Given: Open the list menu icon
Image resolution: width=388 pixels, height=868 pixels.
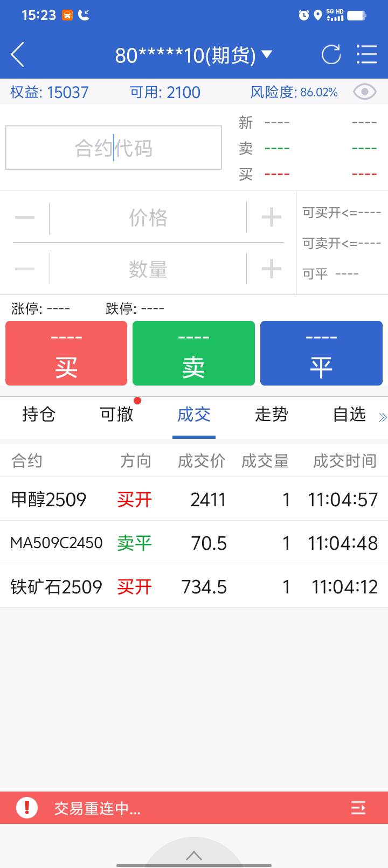Looking at the screenshot, I should [x=367, y=55].
